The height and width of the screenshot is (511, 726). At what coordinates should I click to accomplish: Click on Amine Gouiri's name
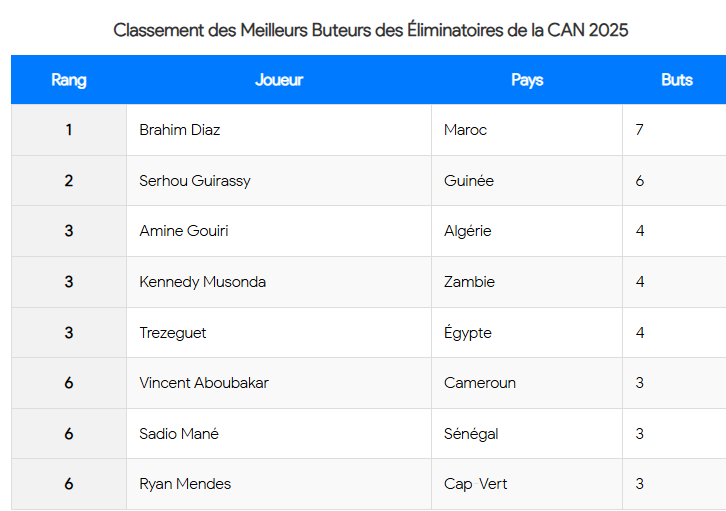[184, 231]
